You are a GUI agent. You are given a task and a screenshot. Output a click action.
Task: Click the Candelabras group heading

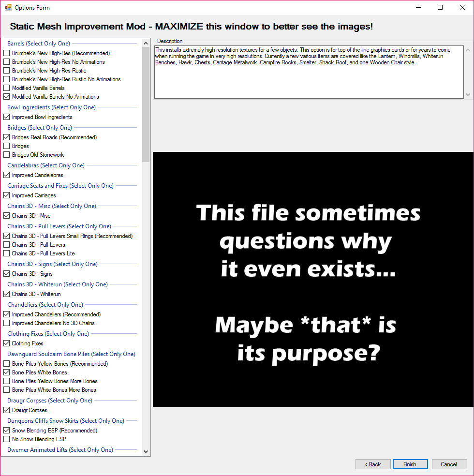[46, 165]
